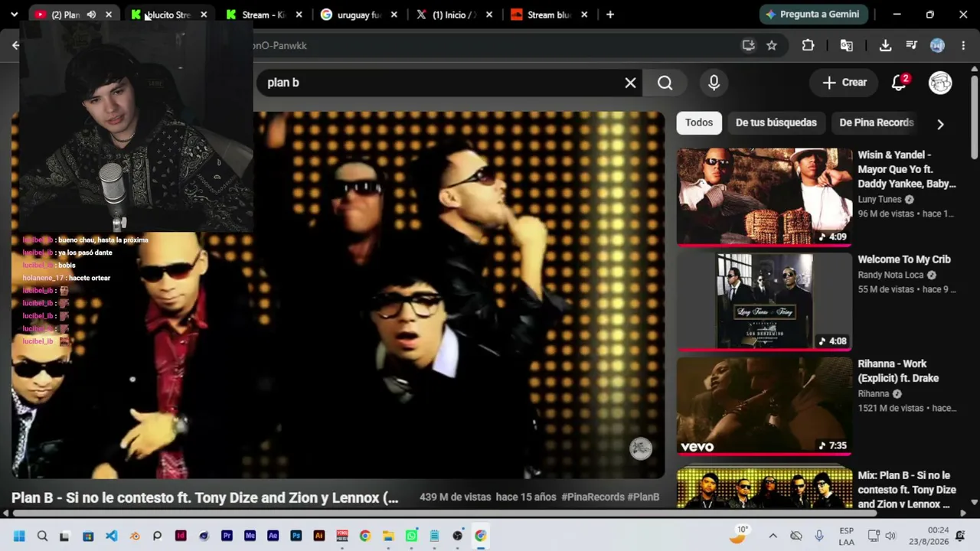The image size is (980, 551).
Task: Open Rihanna 'Work' video thumbnail
Action: [764, 406]
